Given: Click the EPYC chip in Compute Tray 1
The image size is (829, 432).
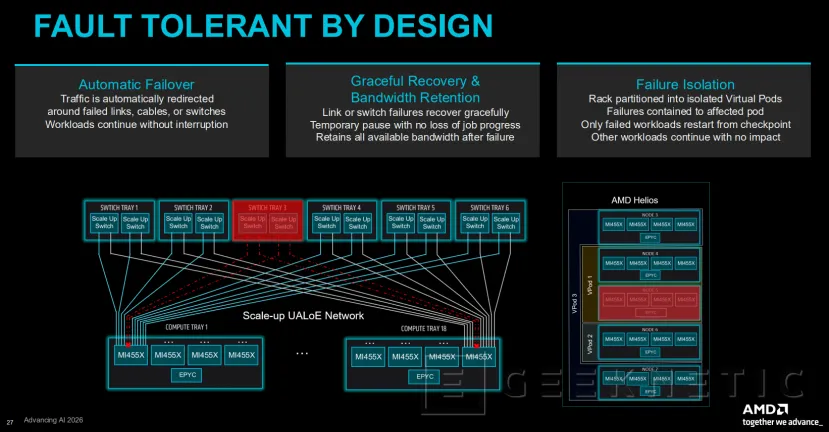Looking at the screenshot, I should coord(187,375).
